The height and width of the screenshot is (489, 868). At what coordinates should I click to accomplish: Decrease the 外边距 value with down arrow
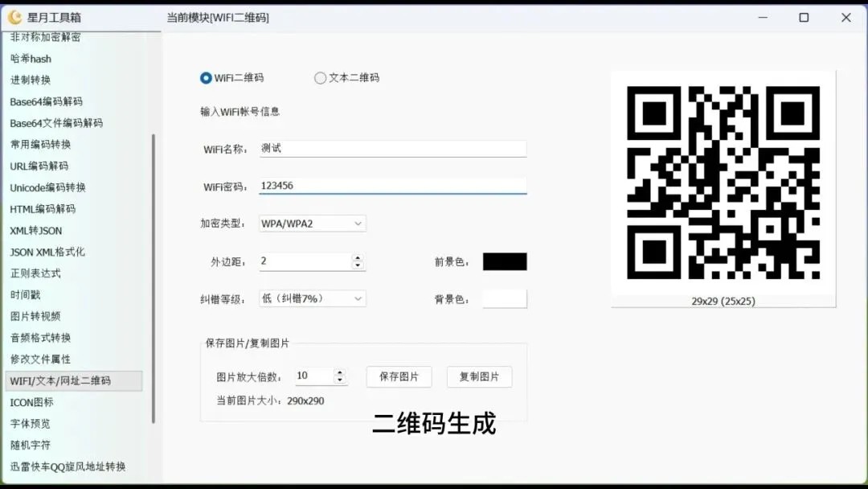(x=358, y=265)
